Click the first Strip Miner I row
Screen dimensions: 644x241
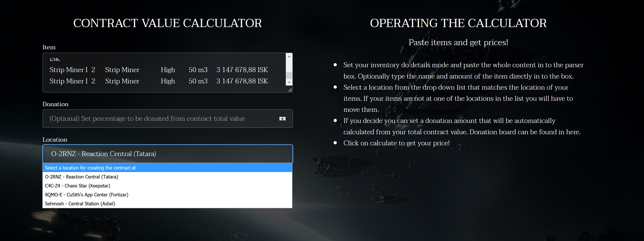(x=159, y=70)
